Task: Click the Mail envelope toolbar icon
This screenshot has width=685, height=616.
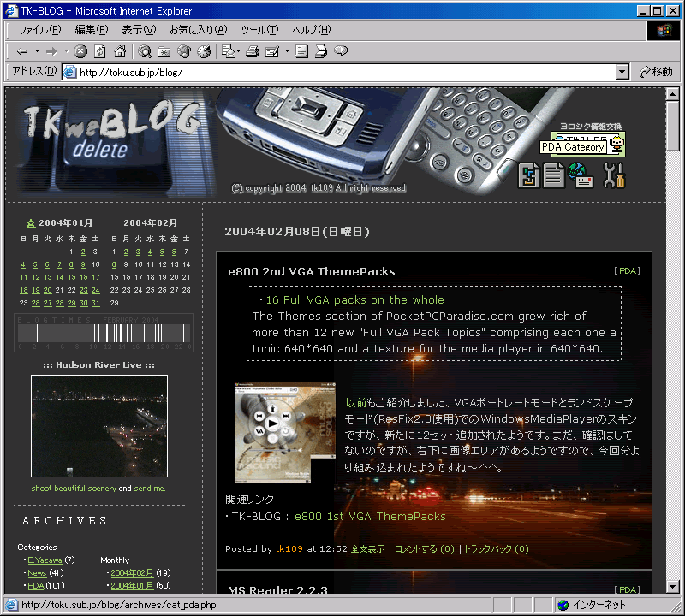Action: (229, 51)
